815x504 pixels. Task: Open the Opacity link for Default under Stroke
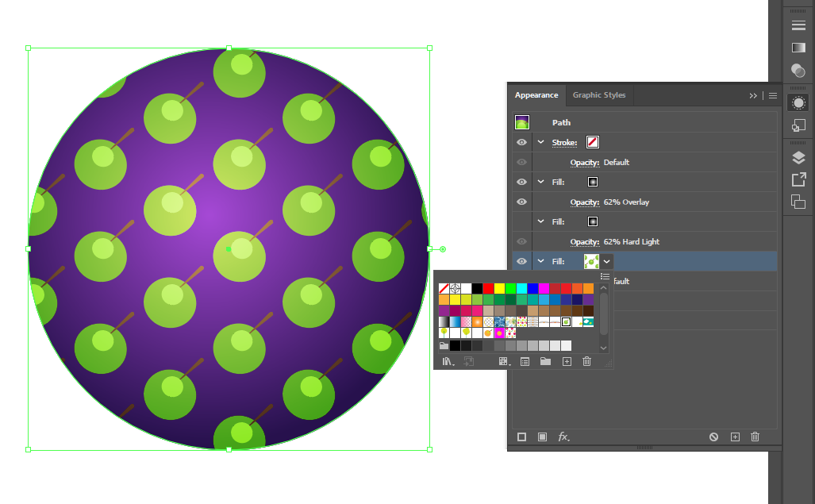(584, 162)
